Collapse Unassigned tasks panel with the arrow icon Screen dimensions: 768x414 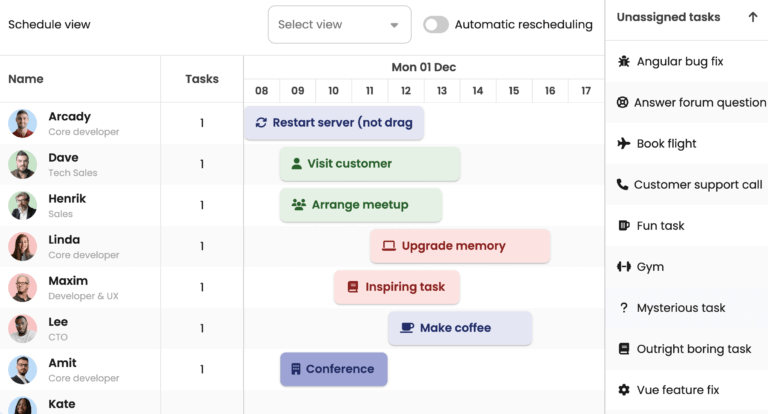[753, 17]
